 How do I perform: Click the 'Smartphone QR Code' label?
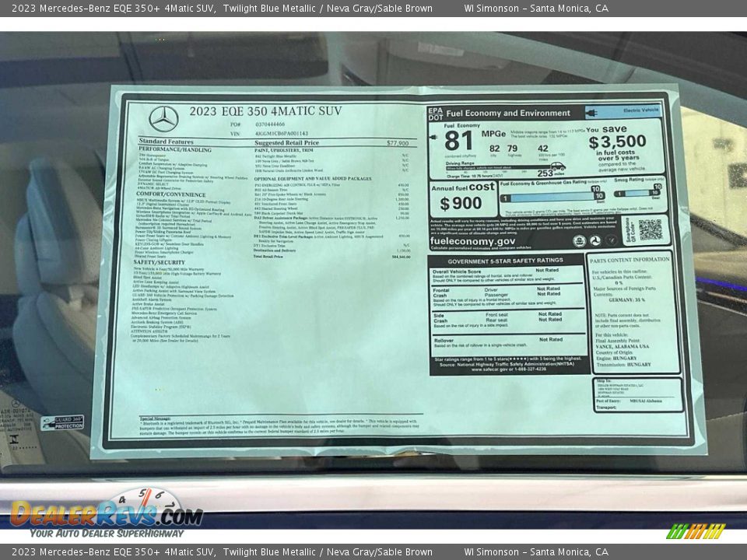coord(630,230)
